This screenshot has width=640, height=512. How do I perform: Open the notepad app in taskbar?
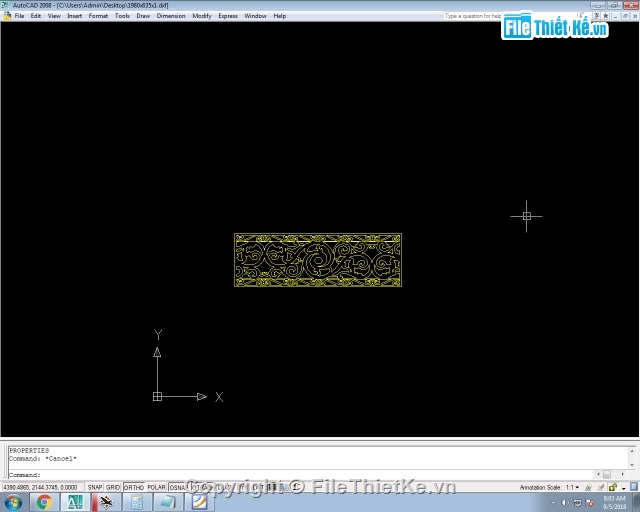(x=168, y=502)
